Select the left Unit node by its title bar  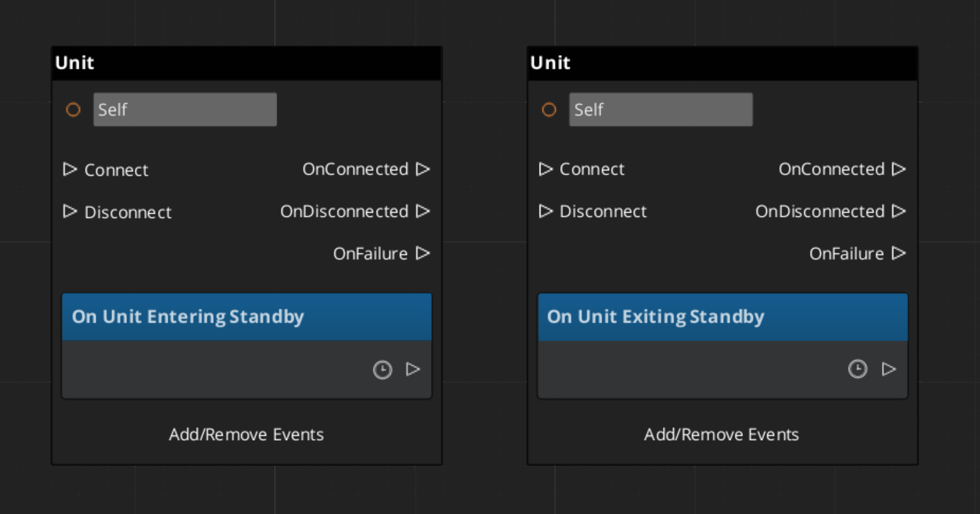coord(246,63)
